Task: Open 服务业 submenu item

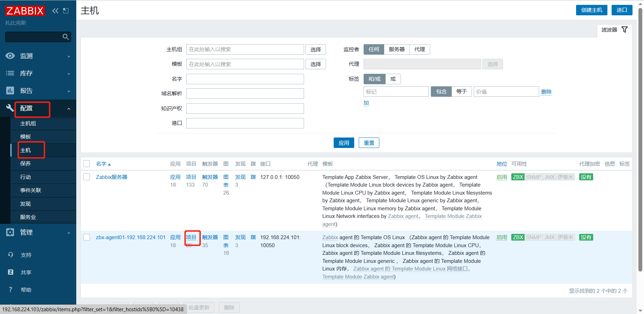Action: pos(43,217)
